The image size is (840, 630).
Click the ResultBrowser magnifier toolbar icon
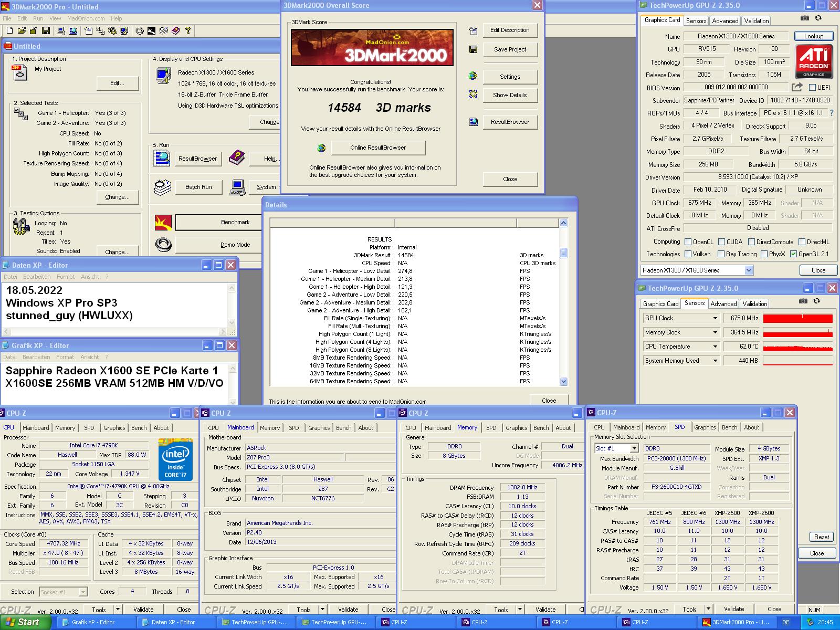click(73, 31)
